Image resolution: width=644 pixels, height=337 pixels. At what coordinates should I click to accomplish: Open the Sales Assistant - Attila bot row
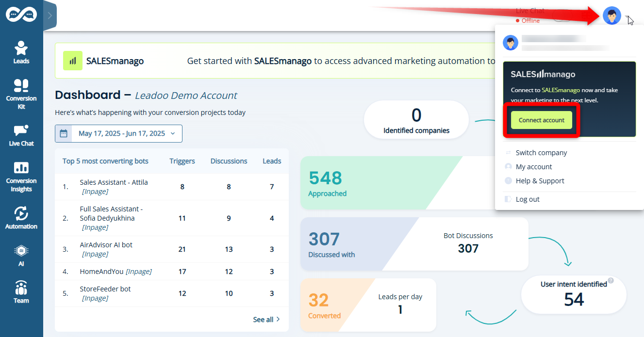(172, 187)
